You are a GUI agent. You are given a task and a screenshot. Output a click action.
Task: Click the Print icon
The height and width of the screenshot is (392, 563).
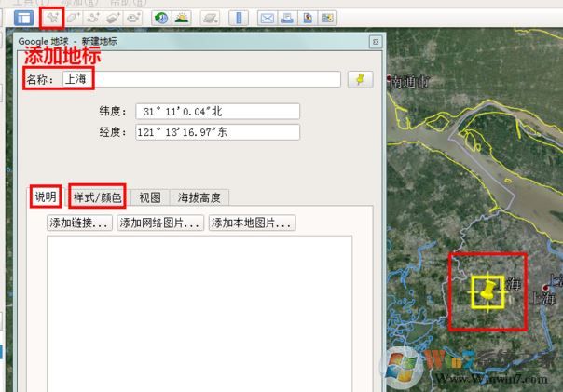pos(287,18)
